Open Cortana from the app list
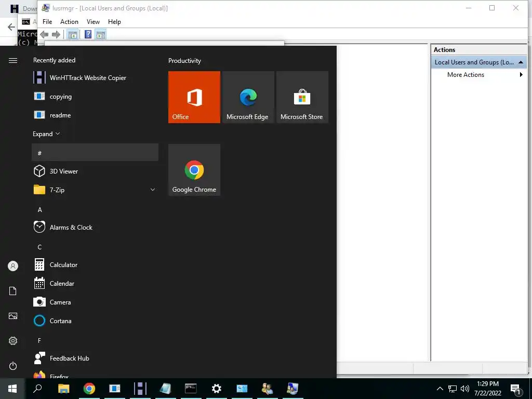This screenshot has height=399, width=532. tap(95, 321)
